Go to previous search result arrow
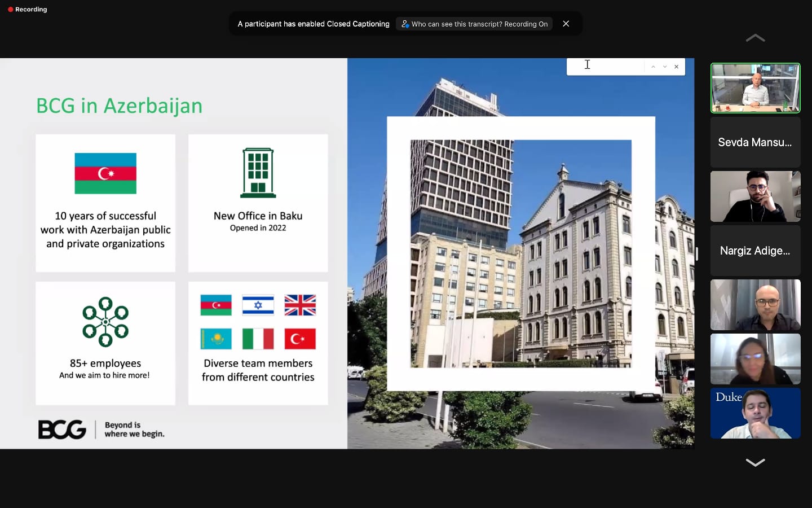The width and height of the screenshot is (812, 508). click(653, 67)
